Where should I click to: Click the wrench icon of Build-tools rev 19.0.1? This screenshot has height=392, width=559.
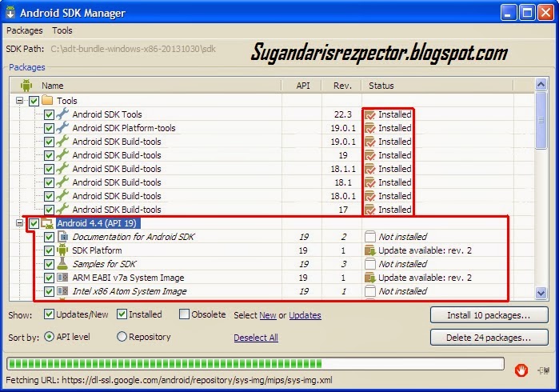pos(62,142)
